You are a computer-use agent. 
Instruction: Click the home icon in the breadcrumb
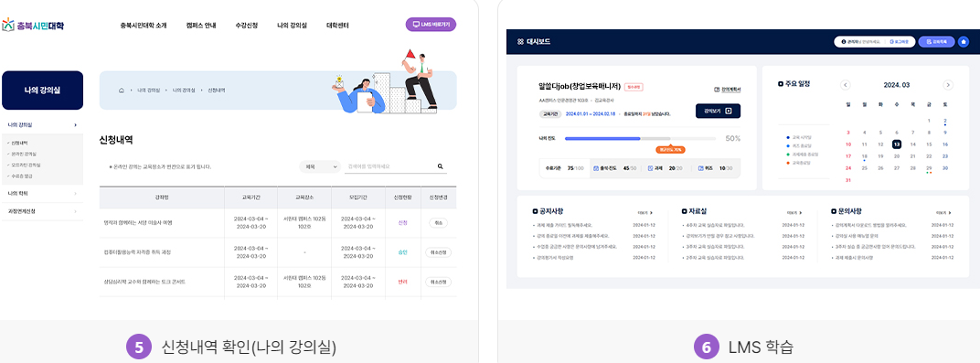point(122,90)
